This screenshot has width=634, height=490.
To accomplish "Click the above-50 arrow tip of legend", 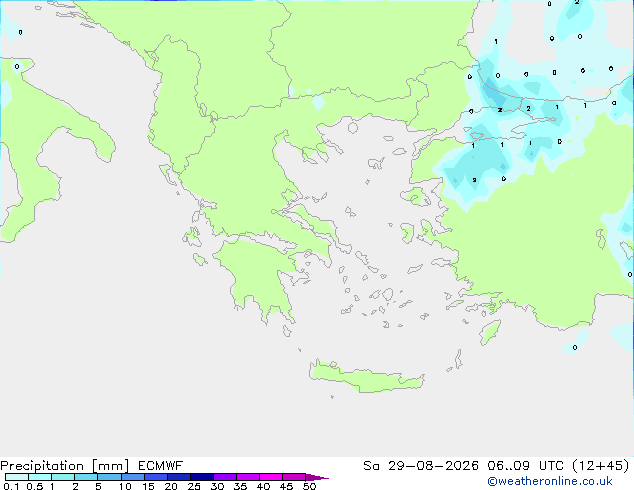I will [x=317, y=477].
